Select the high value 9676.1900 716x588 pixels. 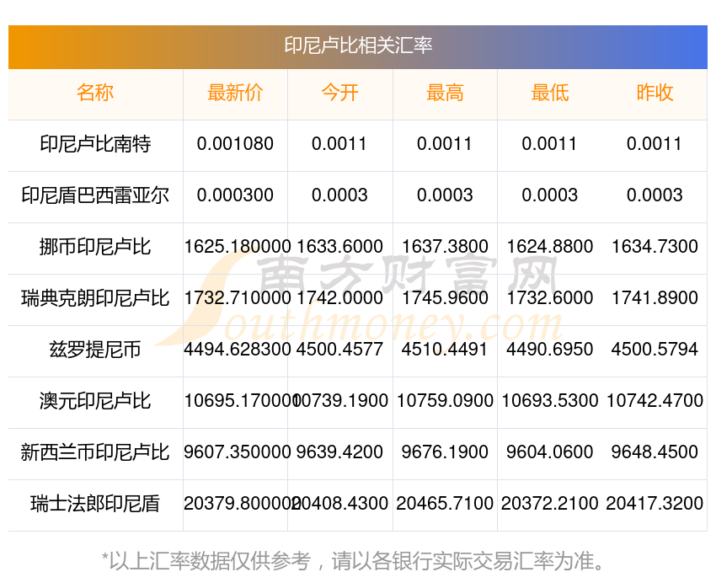(445, 452)
